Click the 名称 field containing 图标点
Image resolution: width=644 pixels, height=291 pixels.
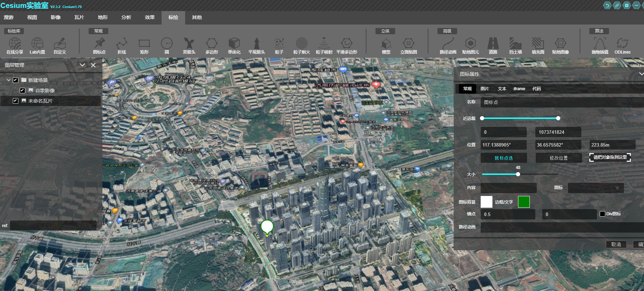[562, 102]
